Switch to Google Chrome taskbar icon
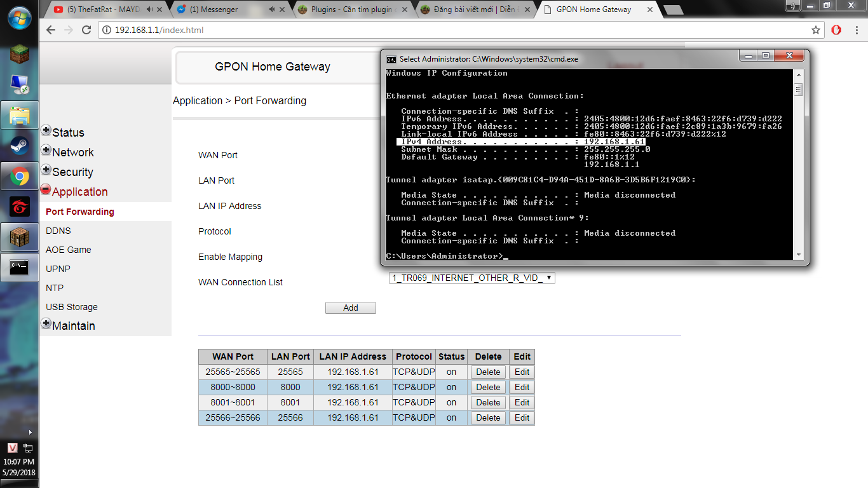868x488 pixels. 19,176
